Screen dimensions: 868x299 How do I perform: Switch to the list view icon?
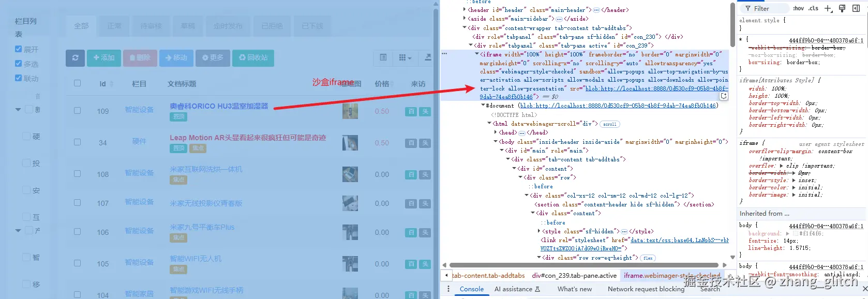click(x=383, y=58)
